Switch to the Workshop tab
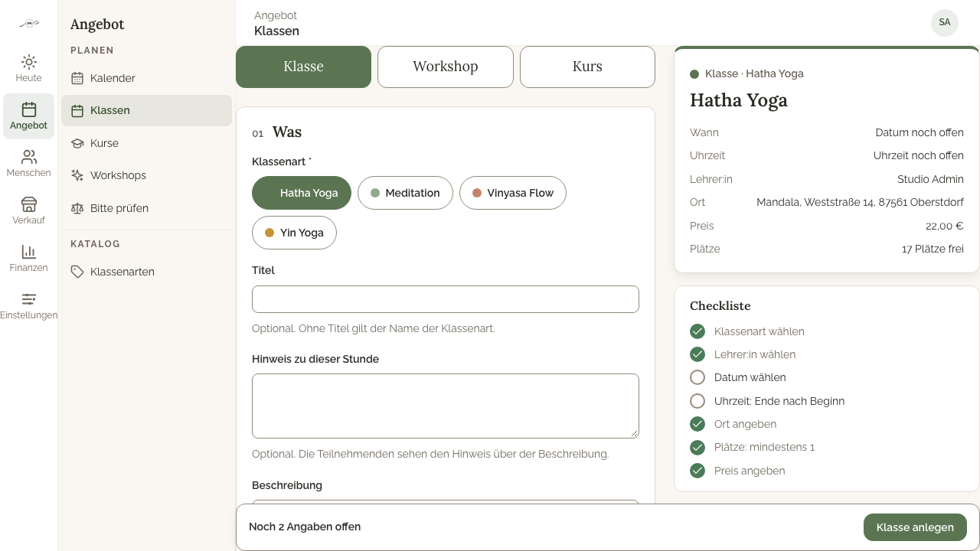 (x=446, y=67)
